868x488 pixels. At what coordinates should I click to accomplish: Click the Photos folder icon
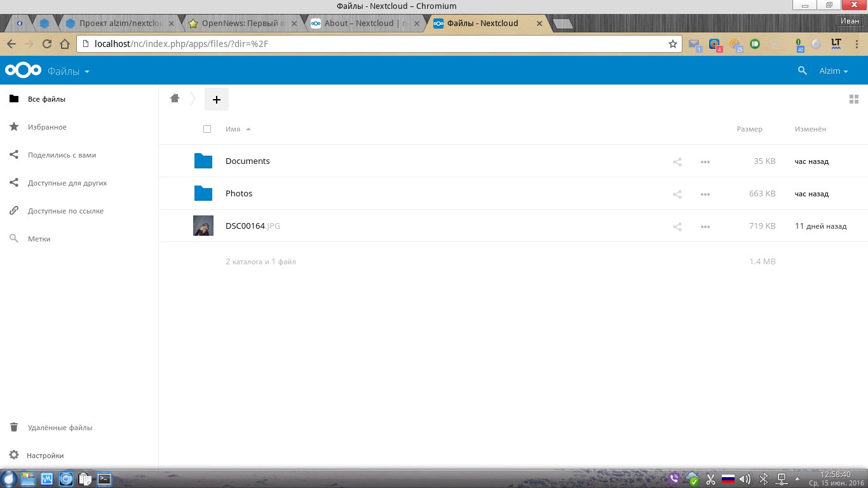point(203,193)
